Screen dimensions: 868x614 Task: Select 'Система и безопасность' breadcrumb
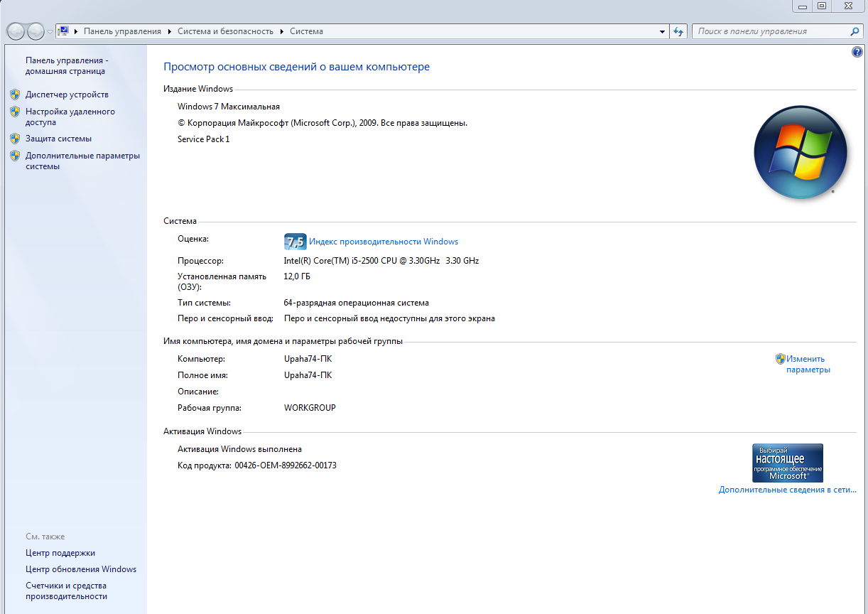(x=225, y=31)
